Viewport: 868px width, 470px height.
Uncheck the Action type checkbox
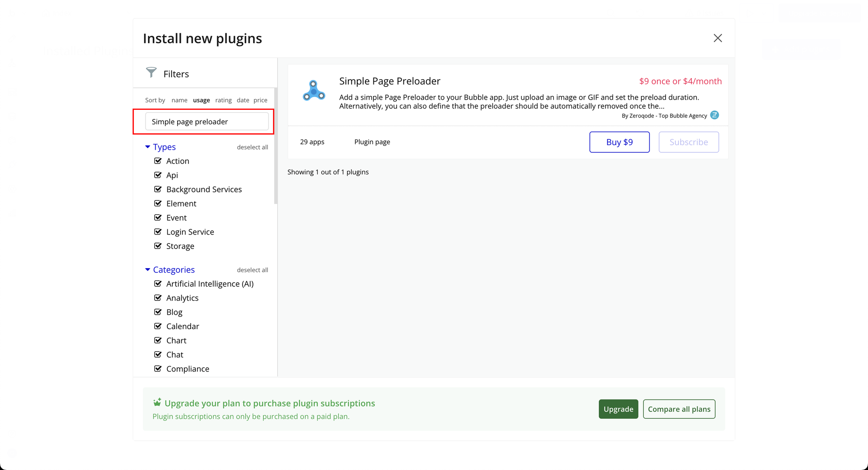pyautogui.click(x=158, y=161)
